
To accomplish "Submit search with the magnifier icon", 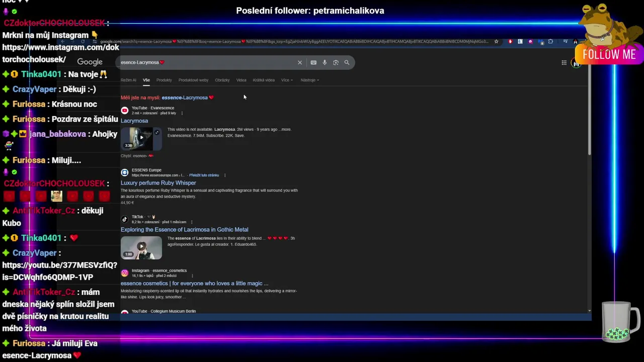I will 347,62.
